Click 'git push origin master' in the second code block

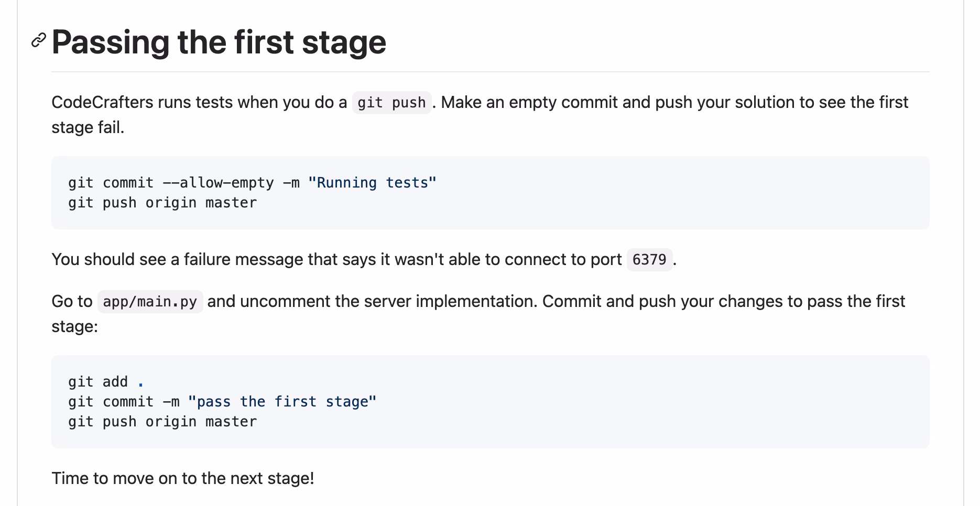[x=162, y=422]
